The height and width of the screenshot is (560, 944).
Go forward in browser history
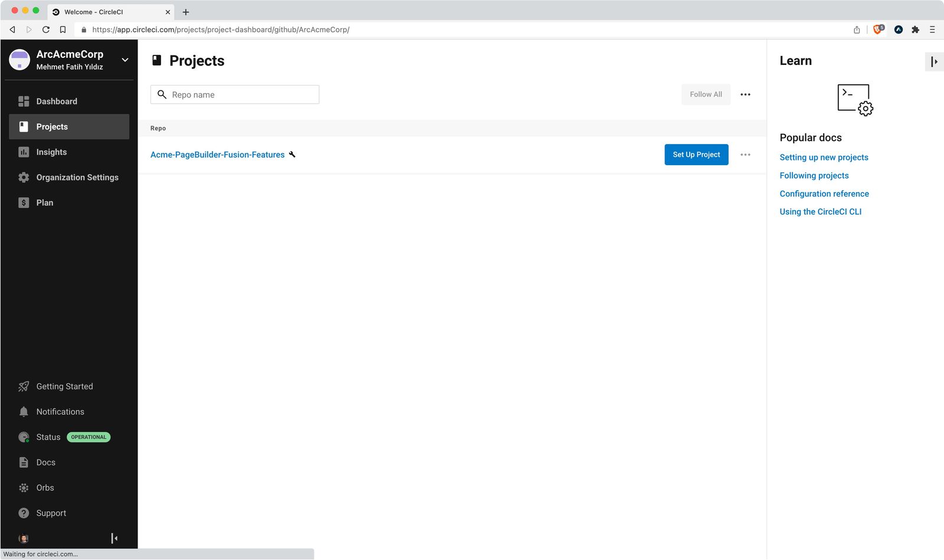[x=29, y=30]
